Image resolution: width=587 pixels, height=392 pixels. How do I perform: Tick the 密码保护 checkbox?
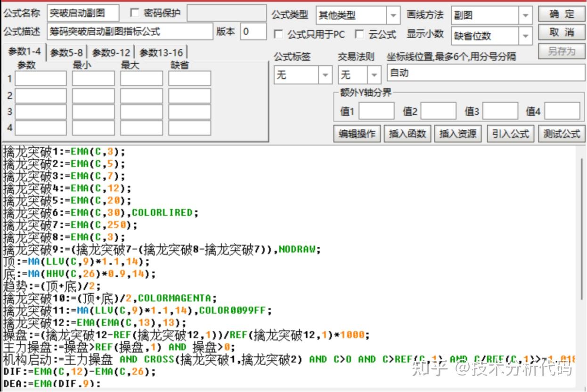(x=134, y=13)
